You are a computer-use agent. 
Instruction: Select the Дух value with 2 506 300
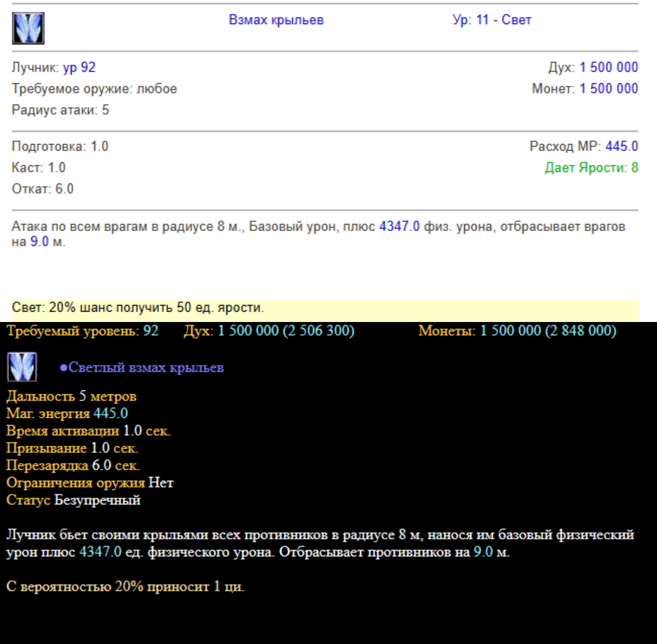click(x=285, y=331)
